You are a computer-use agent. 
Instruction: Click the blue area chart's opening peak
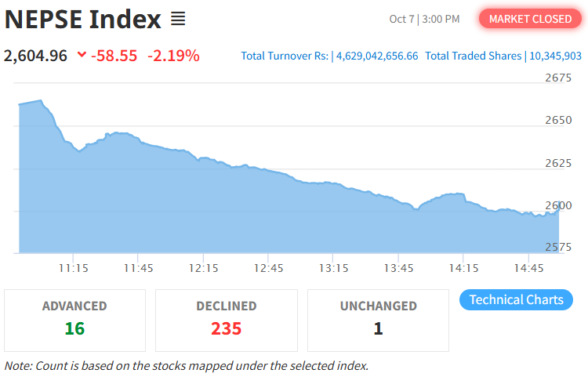point(39,101)
